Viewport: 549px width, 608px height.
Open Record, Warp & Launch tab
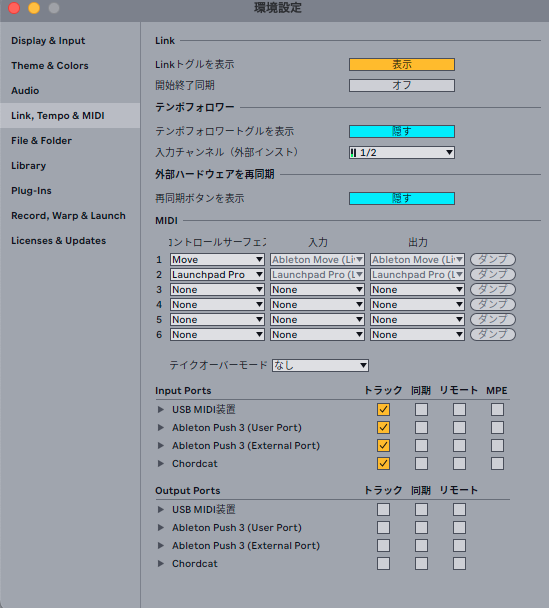[68, 216]
